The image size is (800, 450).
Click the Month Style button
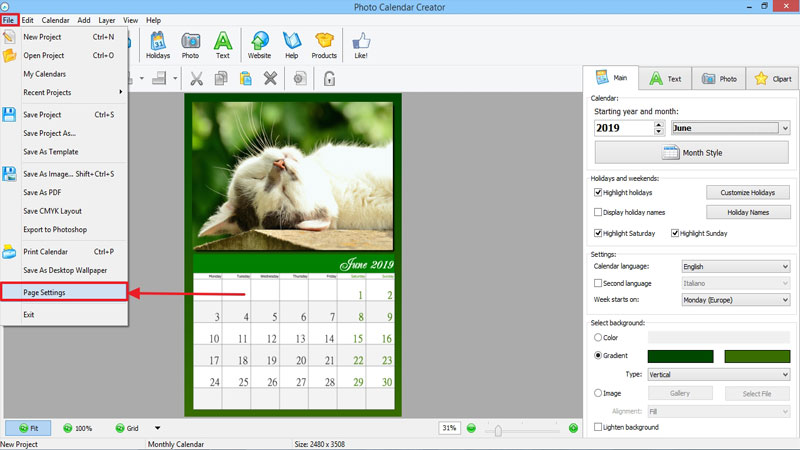[692, 153]
